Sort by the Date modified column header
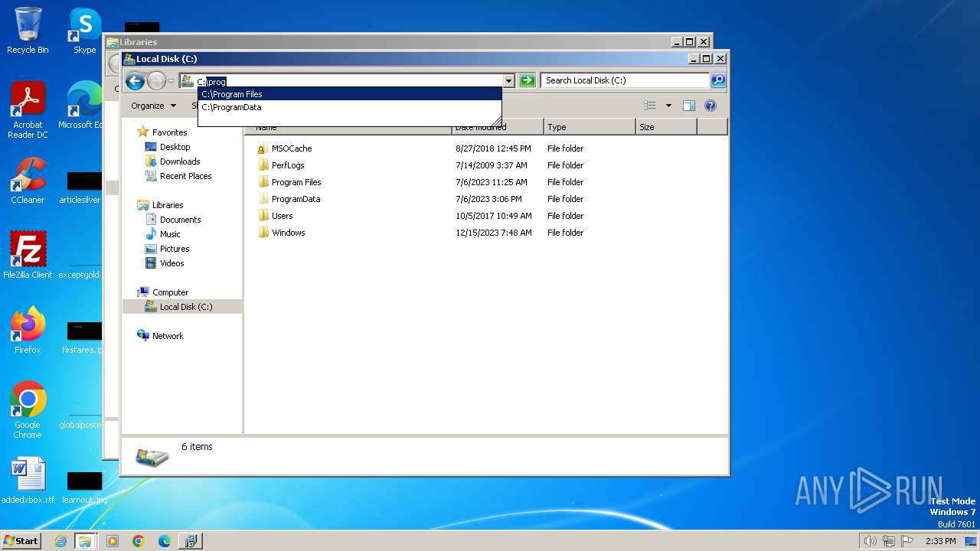Viewport: 980px width, 551px height. [498, 127]
